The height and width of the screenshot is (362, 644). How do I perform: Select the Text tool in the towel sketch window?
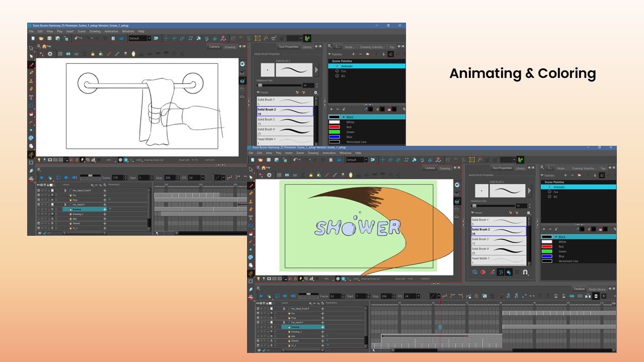coord(31,98)
